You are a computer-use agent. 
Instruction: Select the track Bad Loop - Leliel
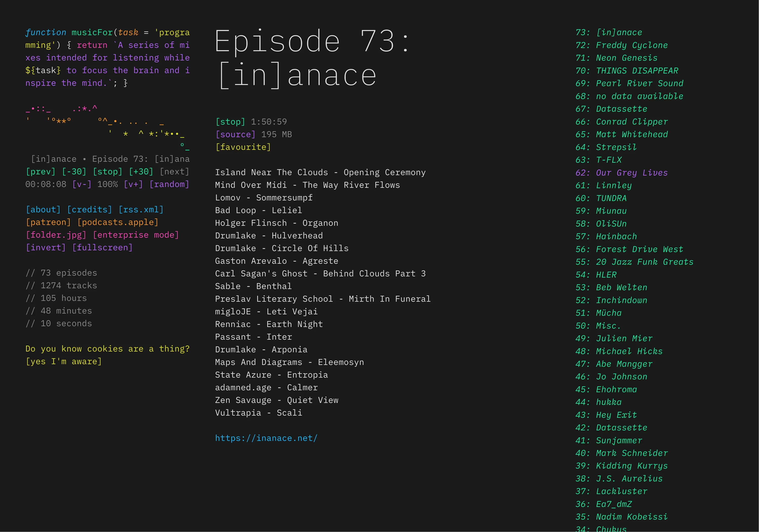coord(259,210)
